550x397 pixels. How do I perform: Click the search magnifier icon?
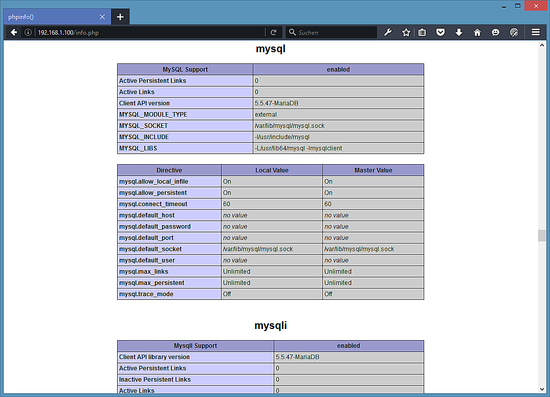(x=292, y=33)
